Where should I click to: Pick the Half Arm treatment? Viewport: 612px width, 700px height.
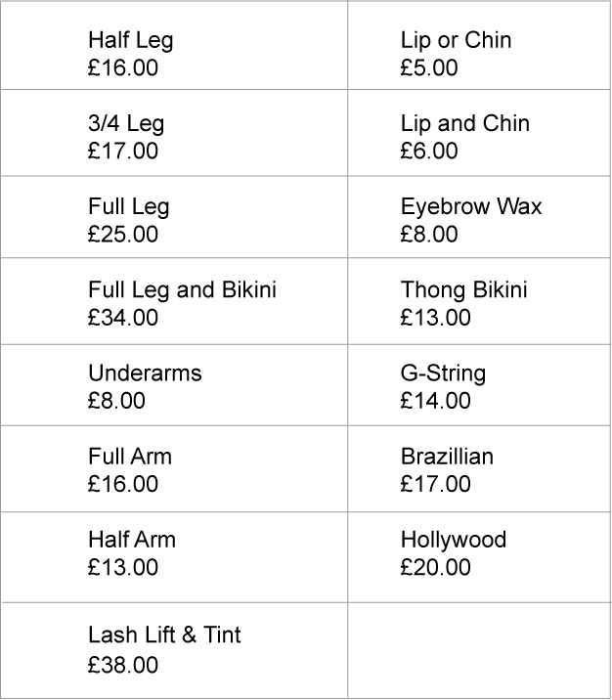tap(132, 540)
